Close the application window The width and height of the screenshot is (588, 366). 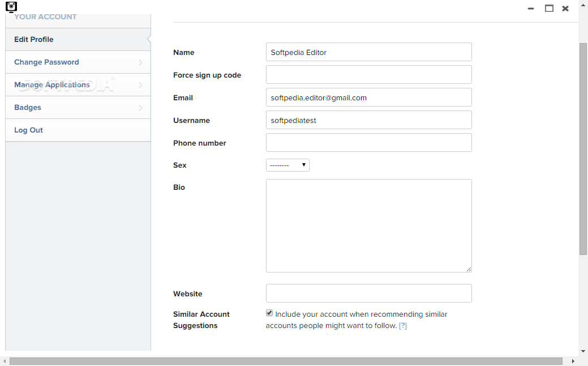pyautogui.click(x=565, y=8)
